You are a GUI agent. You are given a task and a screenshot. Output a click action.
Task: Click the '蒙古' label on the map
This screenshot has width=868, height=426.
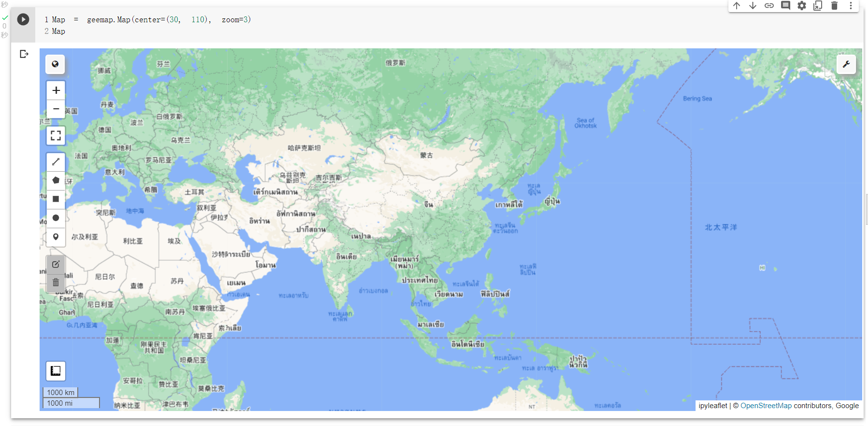coord(427,155)
